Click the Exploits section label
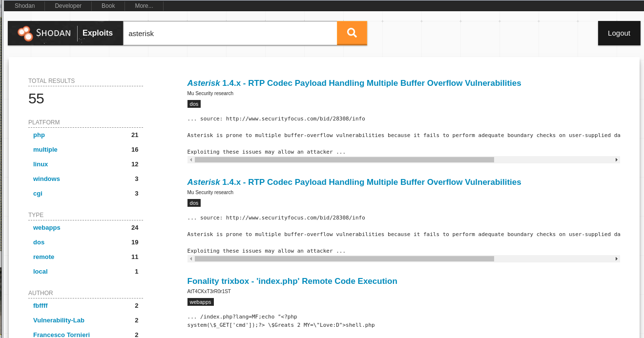This screenshot has height=338, width=644. click(x=98, y=33)
